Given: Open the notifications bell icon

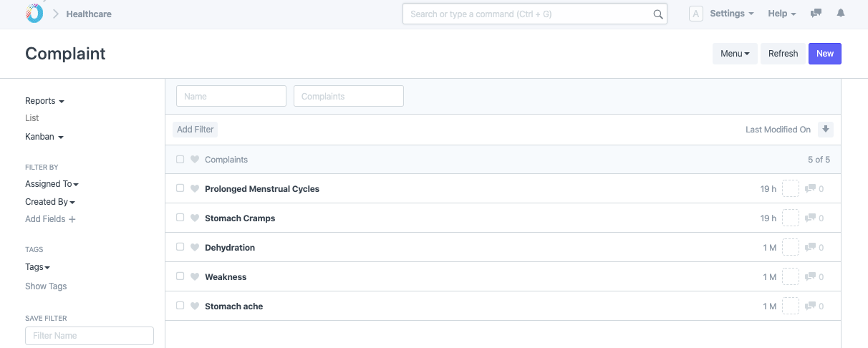Looking at the screenshot, I should pyautogui.click(x=841, y=14).
